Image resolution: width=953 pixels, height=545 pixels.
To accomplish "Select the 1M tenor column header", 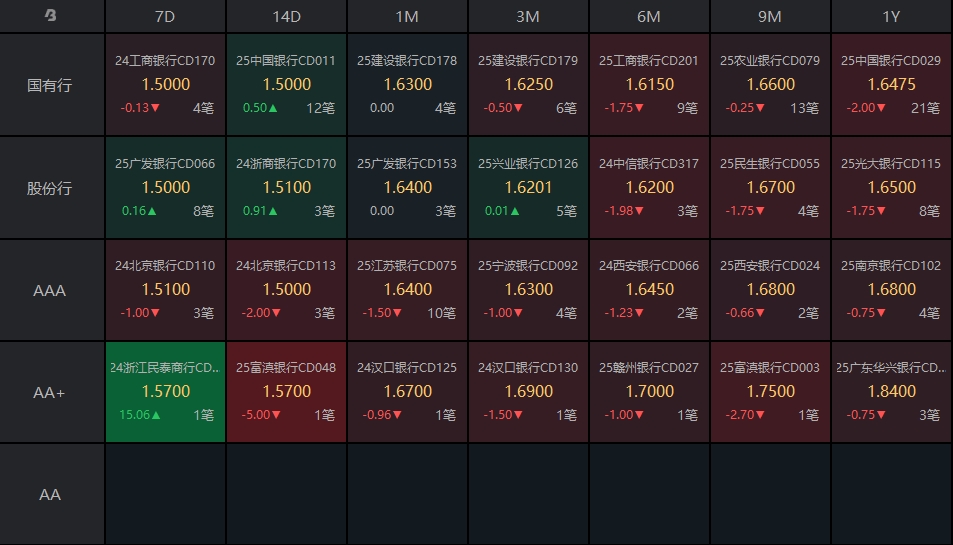I will [x=407, y=16].
